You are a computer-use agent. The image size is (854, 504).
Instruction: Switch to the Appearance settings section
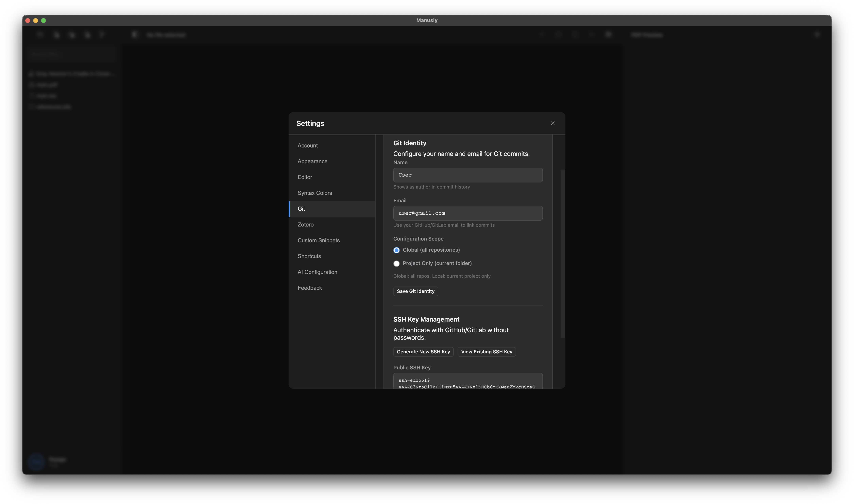[312, 161]
